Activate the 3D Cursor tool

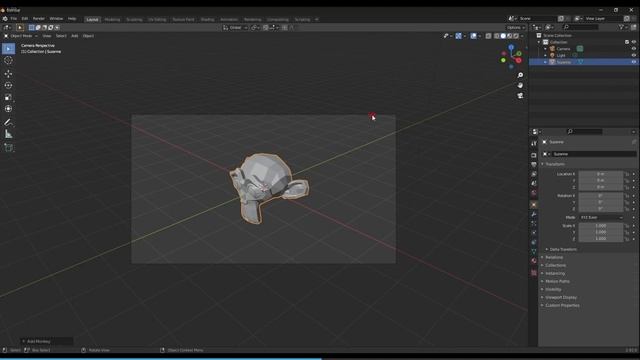(x=8, y=60)
